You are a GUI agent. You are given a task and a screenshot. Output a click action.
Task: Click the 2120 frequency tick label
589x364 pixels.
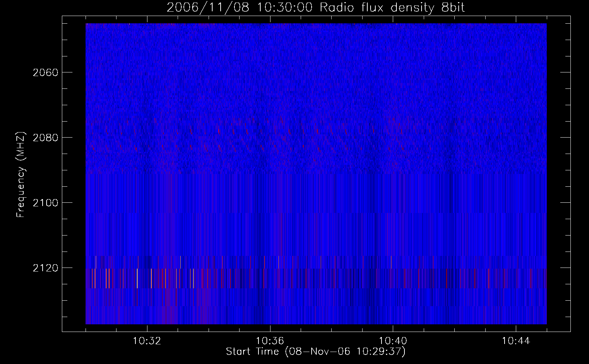pos(46,268)
